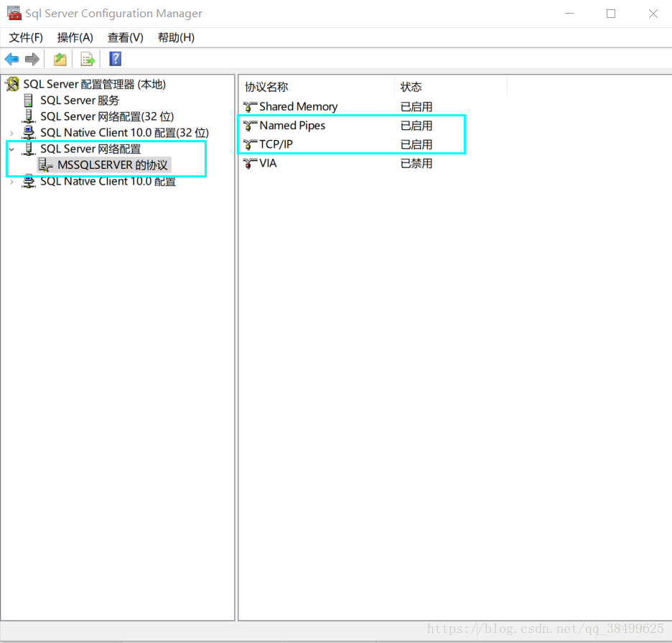Select SQL Native Client 10.0 配置(32 位) item

pos(124,132)
